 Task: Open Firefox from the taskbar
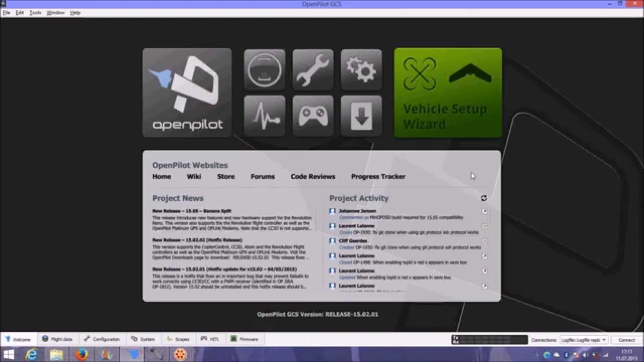[82, 355]
